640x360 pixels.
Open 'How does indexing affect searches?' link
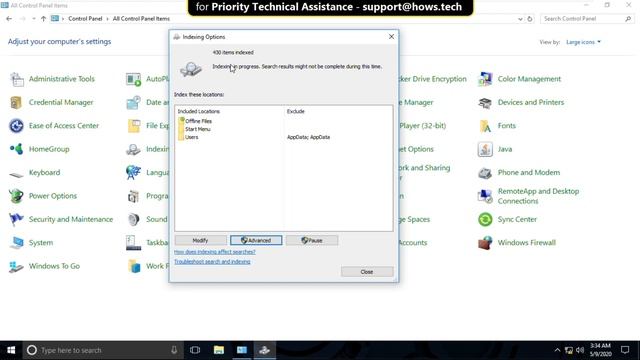[215, 252]
